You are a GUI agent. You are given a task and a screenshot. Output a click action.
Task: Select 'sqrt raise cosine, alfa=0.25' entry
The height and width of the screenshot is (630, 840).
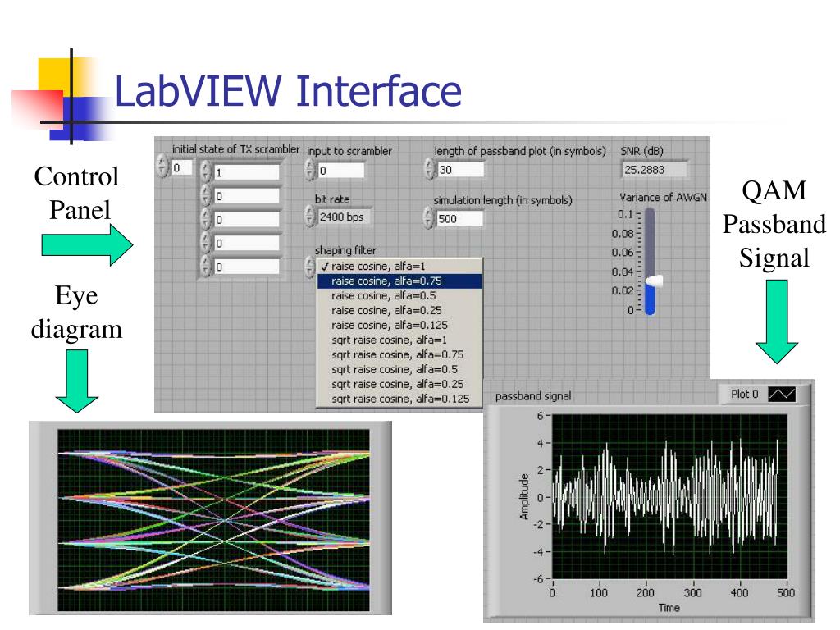(x=399, y=384)
